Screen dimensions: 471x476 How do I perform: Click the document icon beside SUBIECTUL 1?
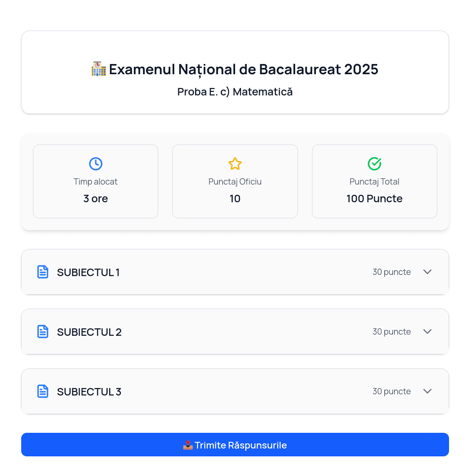43,272
